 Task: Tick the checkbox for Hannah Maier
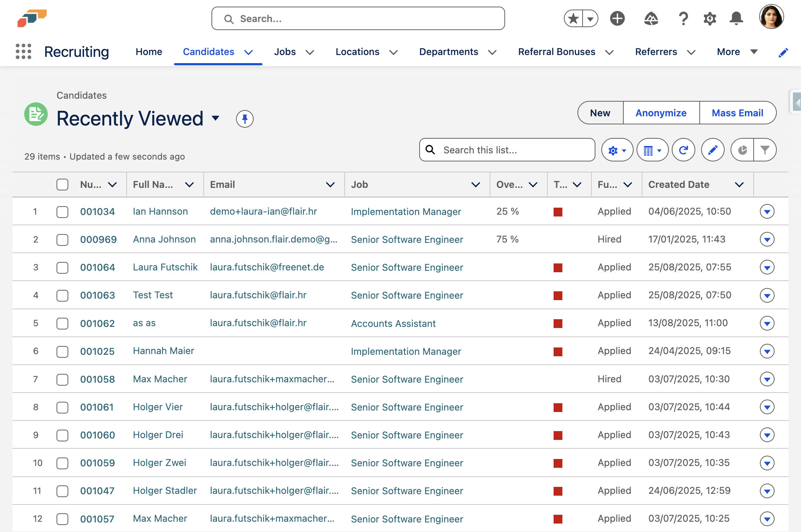tap(62, 351)
